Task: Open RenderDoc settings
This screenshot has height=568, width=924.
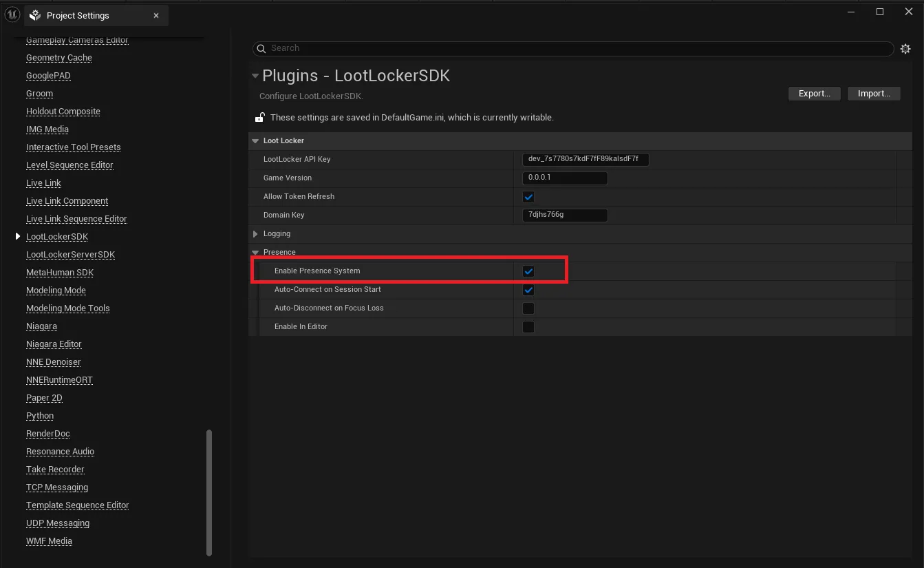Action: pyautogui.click(x=48, y=434)
